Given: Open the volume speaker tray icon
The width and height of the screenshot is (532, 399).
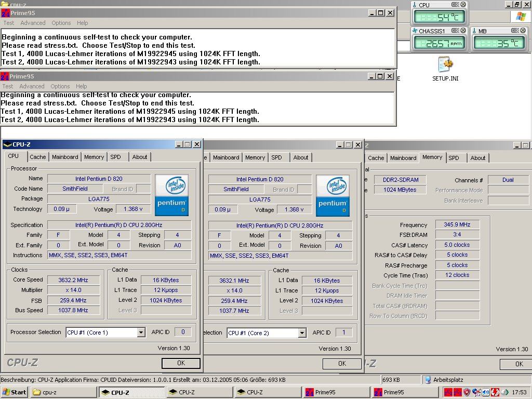Looking at the screenshot, I should pos(486,393).
